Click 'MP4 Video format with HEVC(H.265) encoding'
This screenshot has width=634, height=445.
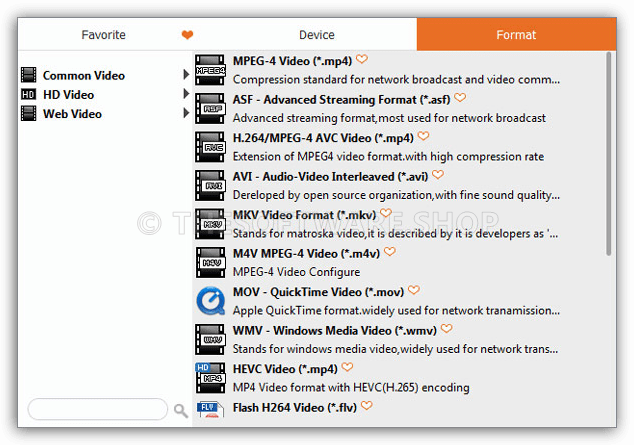351,388
